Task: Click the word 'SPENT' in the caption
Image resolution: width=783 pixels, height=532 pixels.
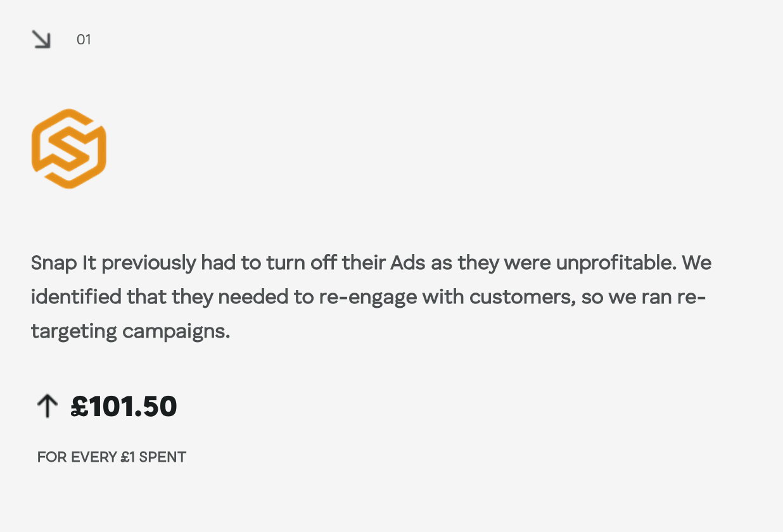Action: (163, 457)
